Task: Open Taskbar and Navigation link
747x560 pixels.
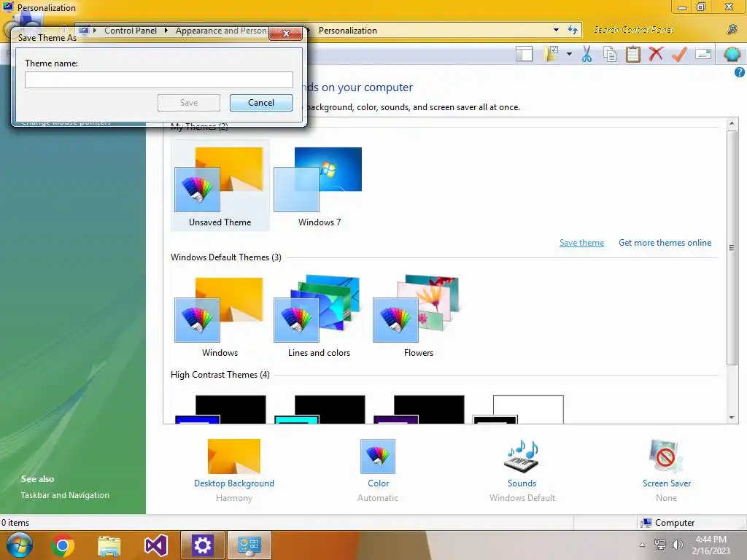Action: [65, 495]
